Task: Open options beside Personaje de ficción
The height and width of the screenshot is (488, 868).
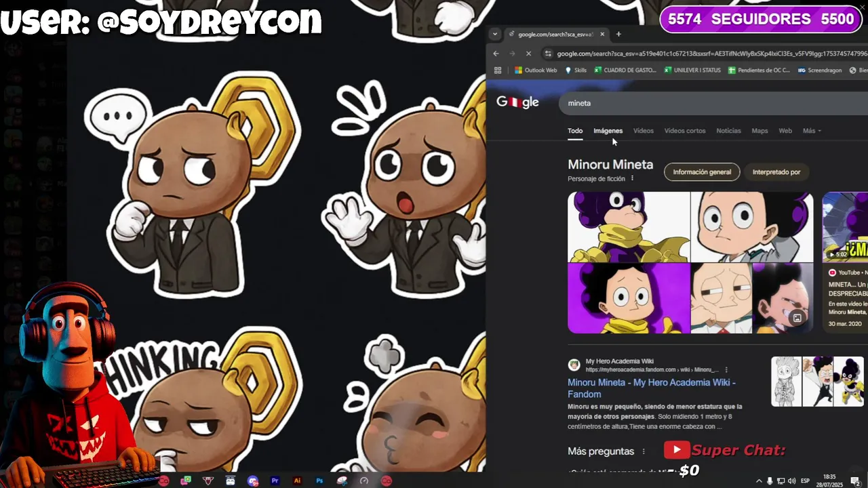Action: click(632, 179)
